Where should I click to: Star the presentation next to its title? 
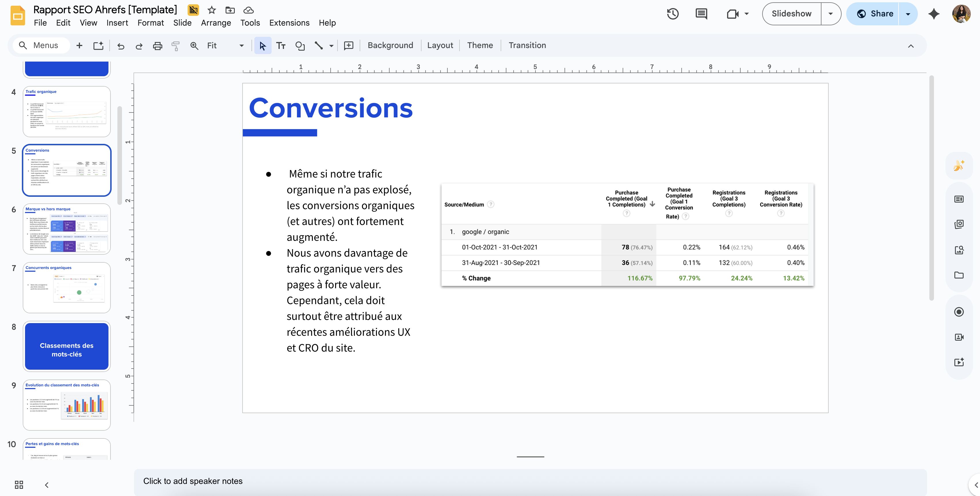[x=211, y=10]
